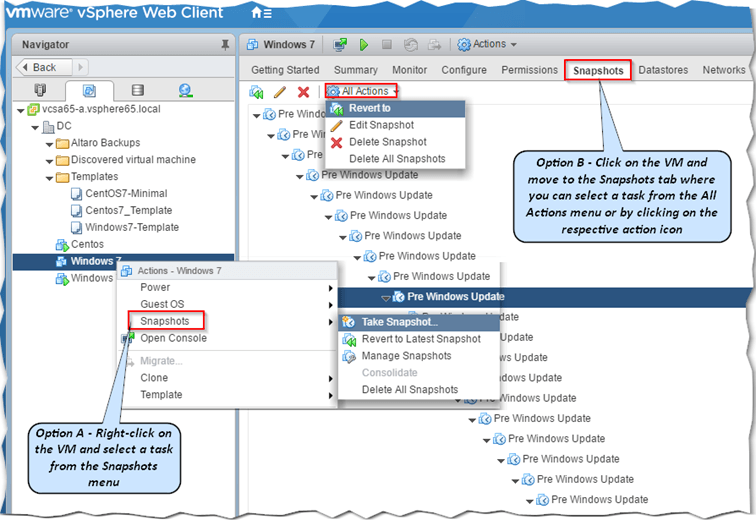Collapse the Templates folder

(x=49, y=178)
